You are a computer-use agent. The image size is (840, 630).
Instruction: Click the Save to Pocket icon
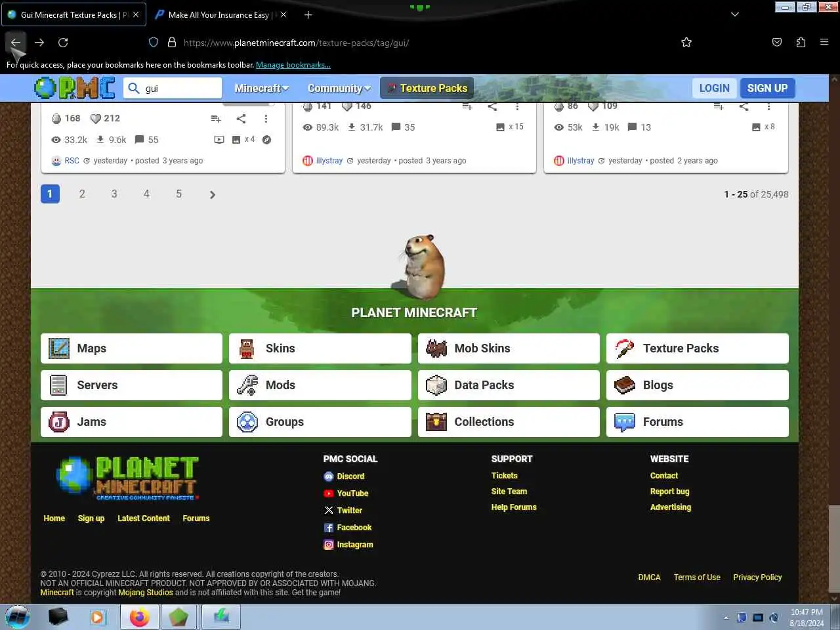tap(777, 42)
